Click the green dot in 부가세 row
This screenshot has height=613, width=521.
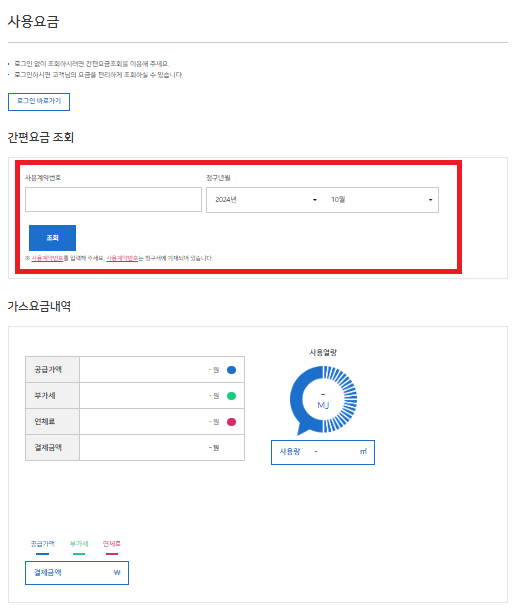click(x=231, y=396)
